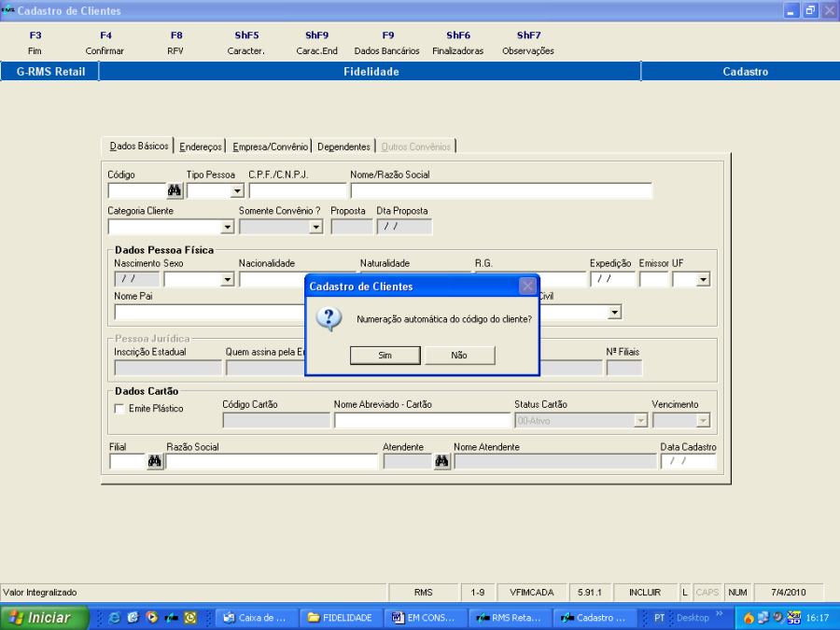This screenshot has width=840, height=630.
Task: Click the ShF6 Finalizadoras toolbar command
Action: tap(458, 43)
